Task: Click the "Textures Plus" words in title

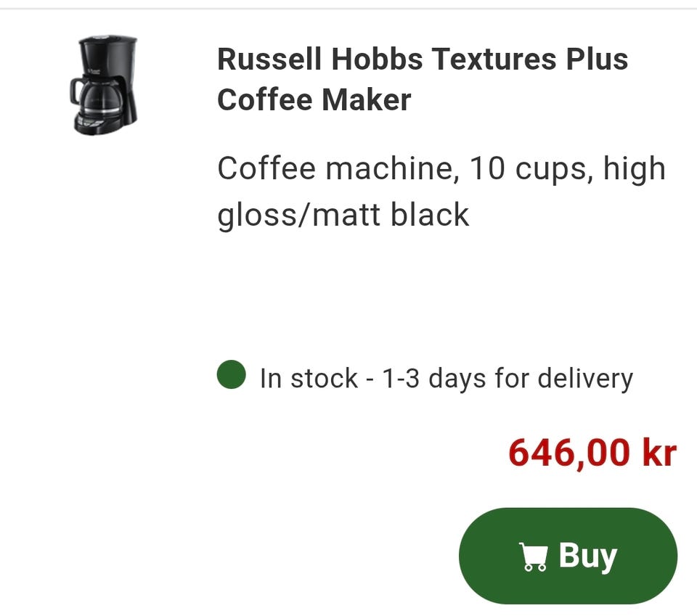Action: tap(529, 59)
